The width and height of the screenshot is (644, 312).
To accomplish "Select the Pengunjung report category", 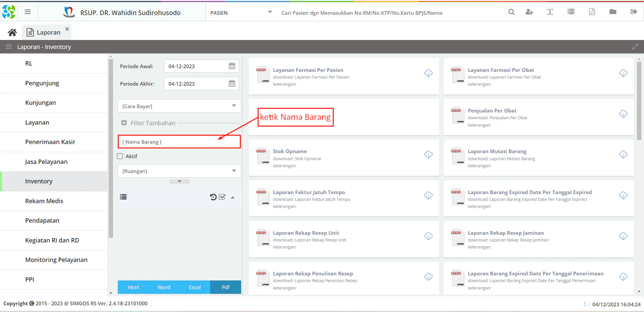I will (x=54, y=83).
